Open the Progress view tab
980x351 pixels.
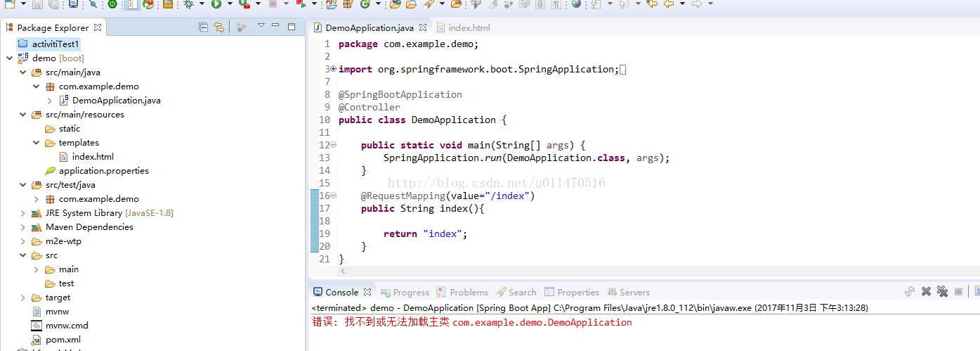[405, 292]
